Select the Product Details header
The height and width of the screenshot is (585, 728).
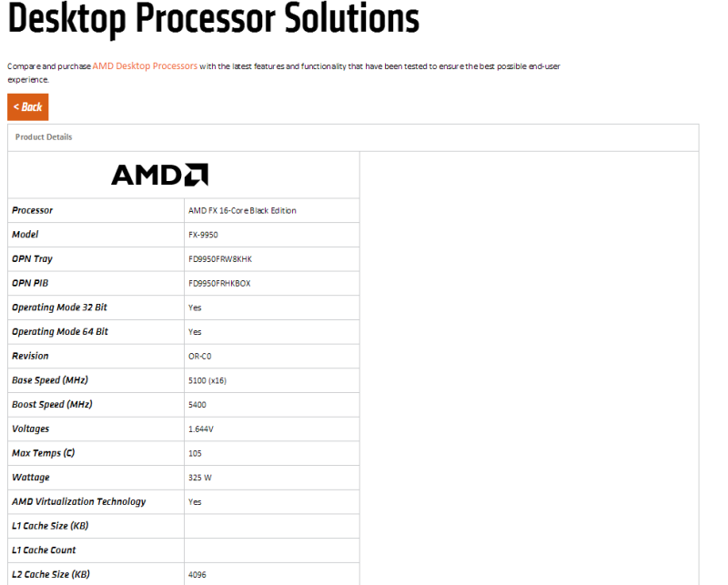pos(44,137)
